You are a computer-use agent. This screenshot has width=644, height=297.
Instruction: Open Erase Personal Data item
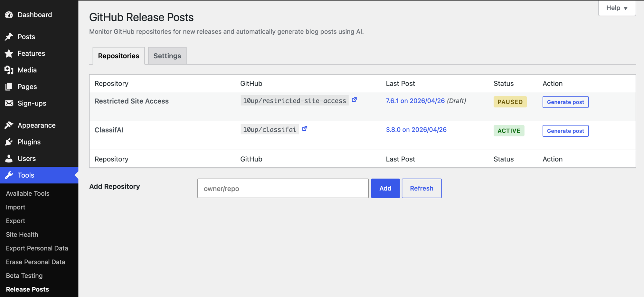tap(35, 262)
